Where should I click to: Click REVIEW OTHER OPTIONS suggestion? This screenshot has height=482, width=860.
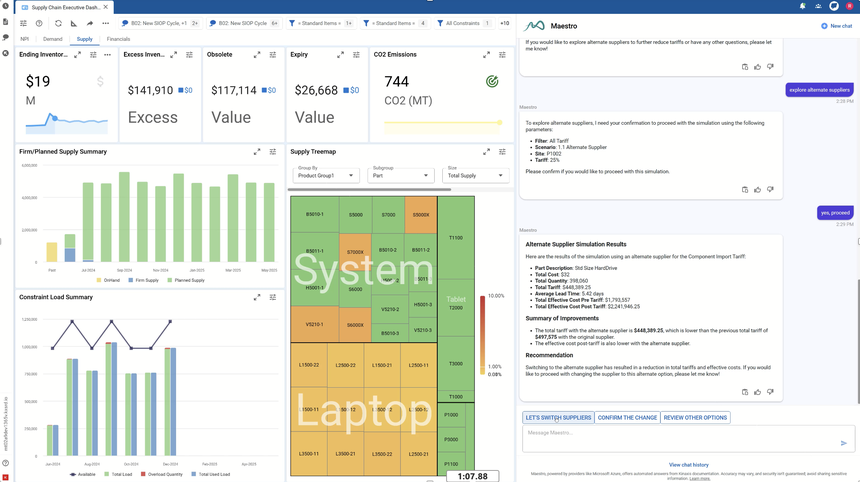695,418
